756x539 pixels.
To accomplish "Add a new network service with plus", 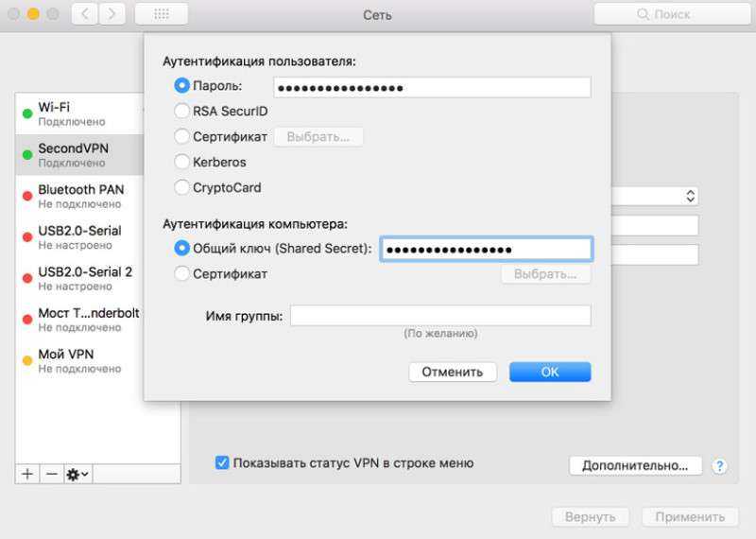I will point(27,474).
